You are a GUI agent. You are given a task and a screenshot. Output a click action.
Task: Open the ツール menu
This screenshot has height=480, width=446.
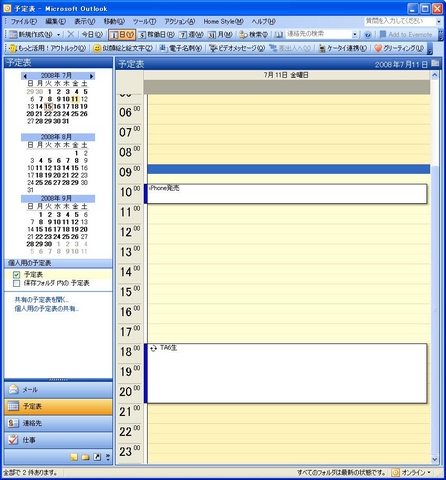pyautogui.click(x=144, y=21)
